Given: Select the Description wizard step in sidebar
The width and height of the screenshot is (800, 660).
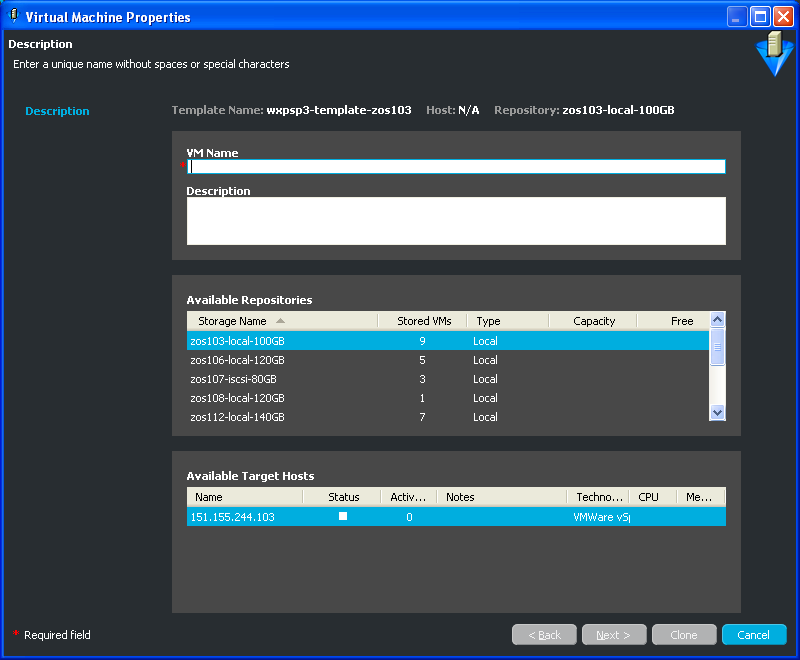Looking at the screenshot, I should [x=57, y=111].
